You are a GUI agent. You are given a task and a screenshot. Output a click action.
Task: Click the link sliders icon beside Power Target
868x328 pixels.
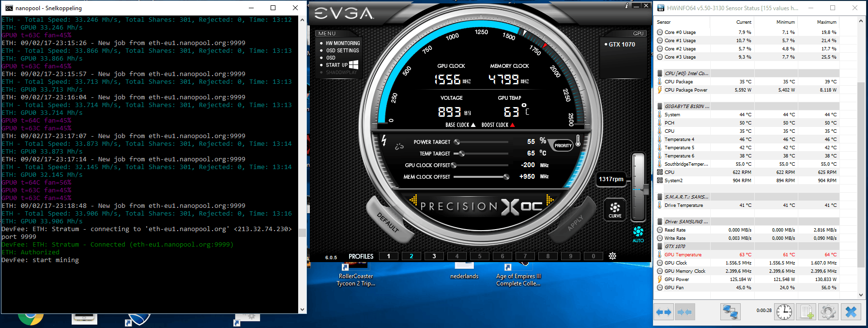[x=399, y=146]
